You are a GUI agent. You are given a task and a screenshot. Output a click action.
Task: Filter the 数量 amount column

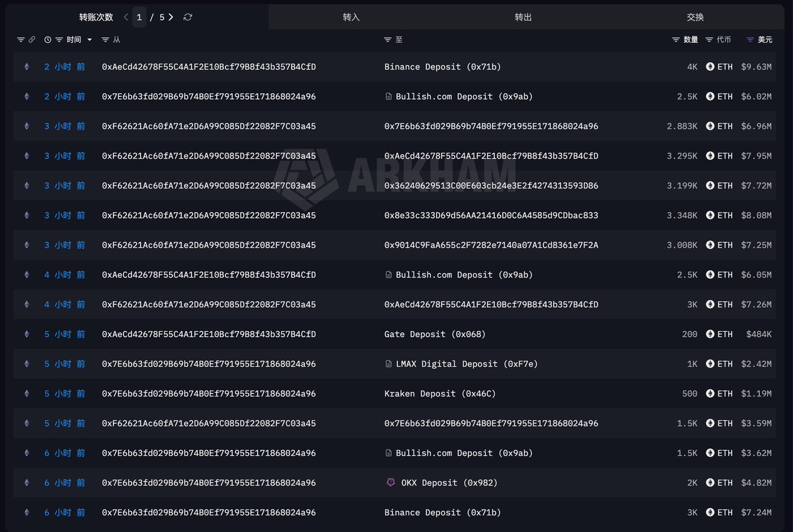675,40
